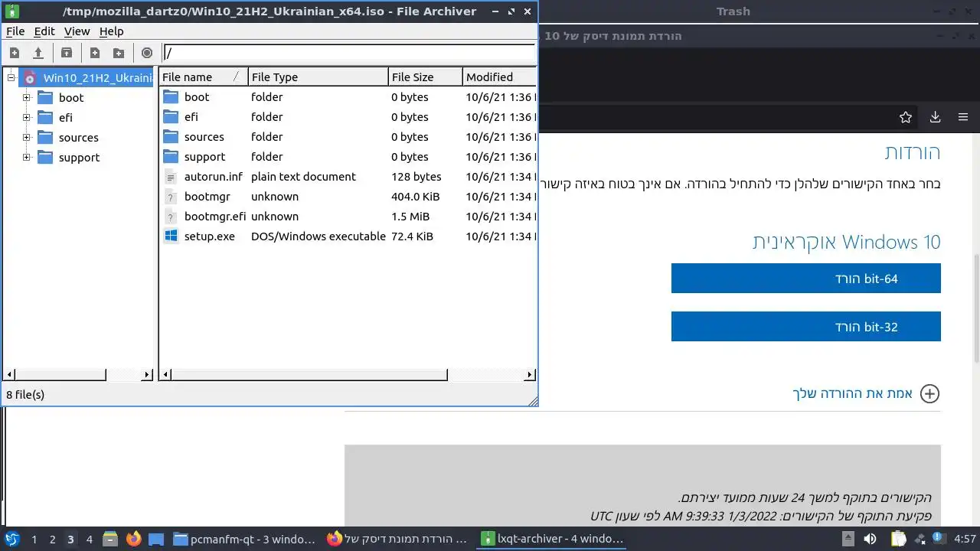980x551 pixels.
Task: Collapse the Win10_21H2_Ukrainian root tree node
Action: [x=11, y=77]
